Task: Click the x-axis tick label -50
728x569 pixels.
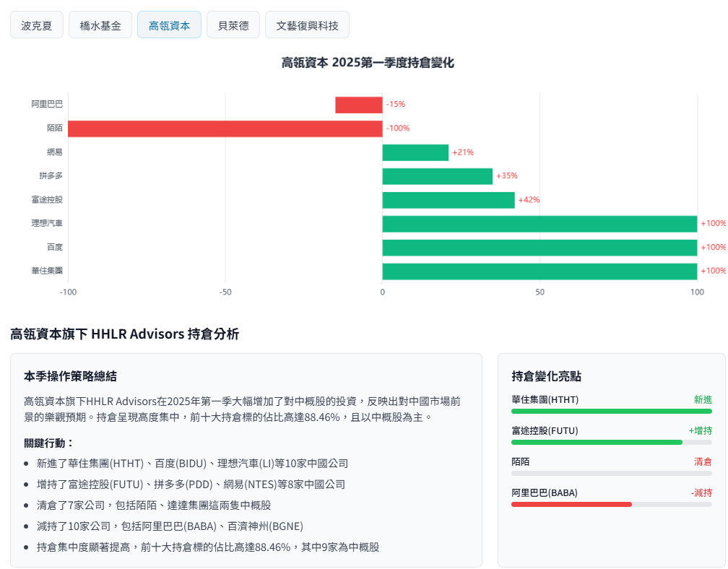Action: 225,292
